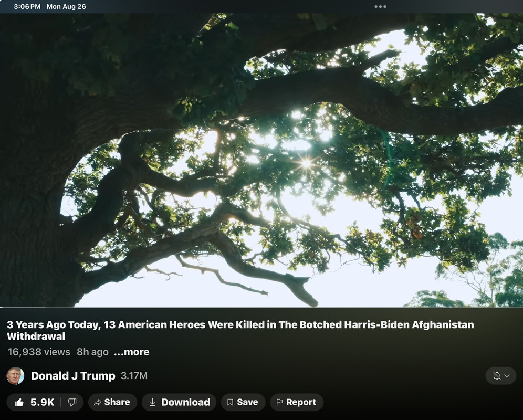Click the Download arrow icon
This screenshot has height=420, width=523.
pos(152,402)
